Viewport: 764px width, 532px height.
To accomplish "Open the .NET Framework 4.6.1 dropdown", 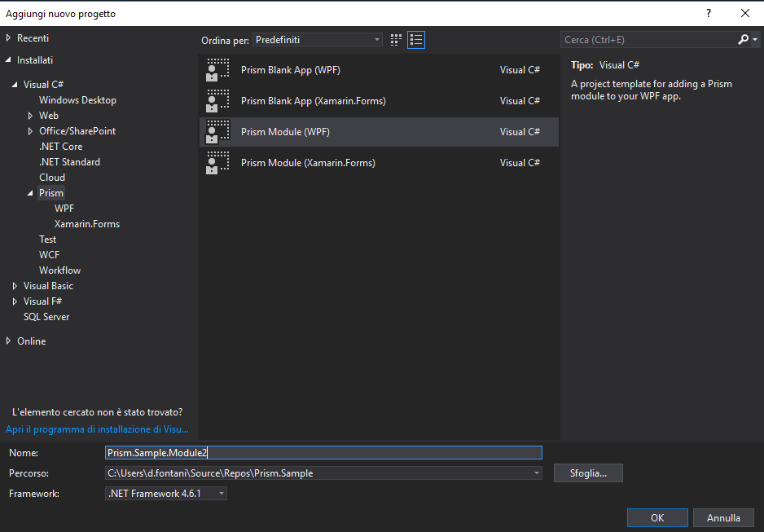I will [x=220, y=493].
